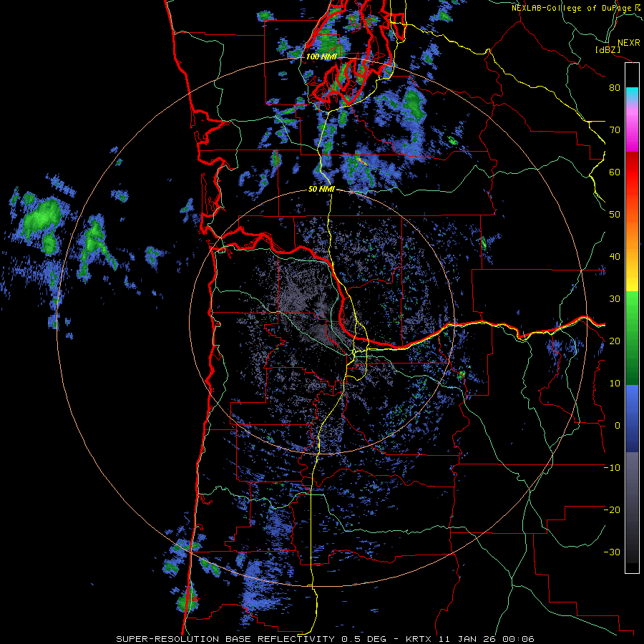Click the 50 value on the dBZ scale
Image resolution: width=644 pixels, height=644 pixels.
(615, 215)
